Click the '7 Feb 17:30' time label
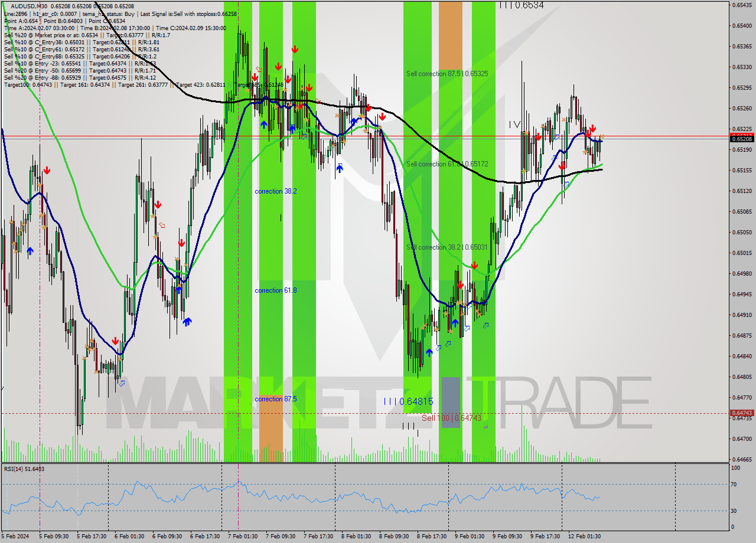 point(319,537)
